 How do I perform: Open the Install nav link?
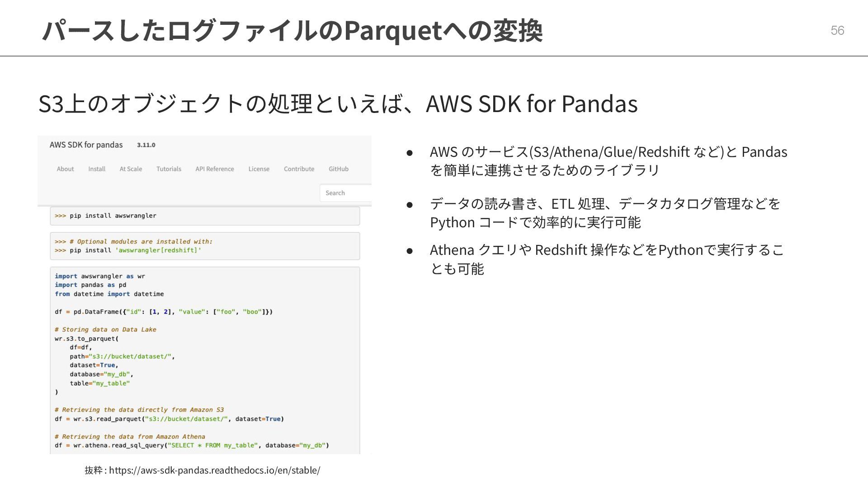coord(97,169)
